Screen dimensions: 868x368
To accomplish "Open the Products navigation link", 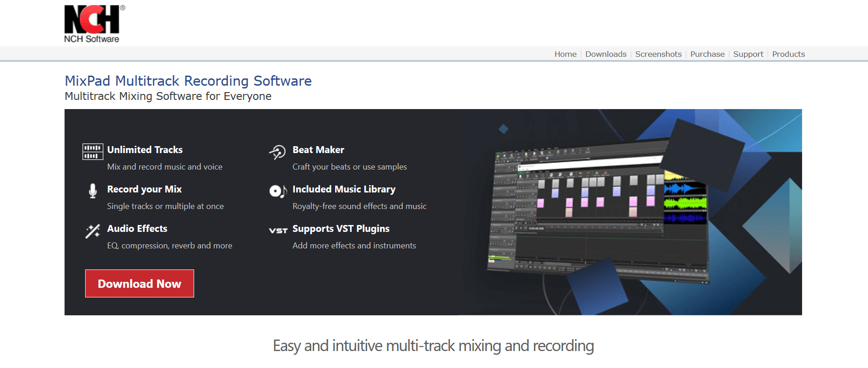I will coord(788,54).
